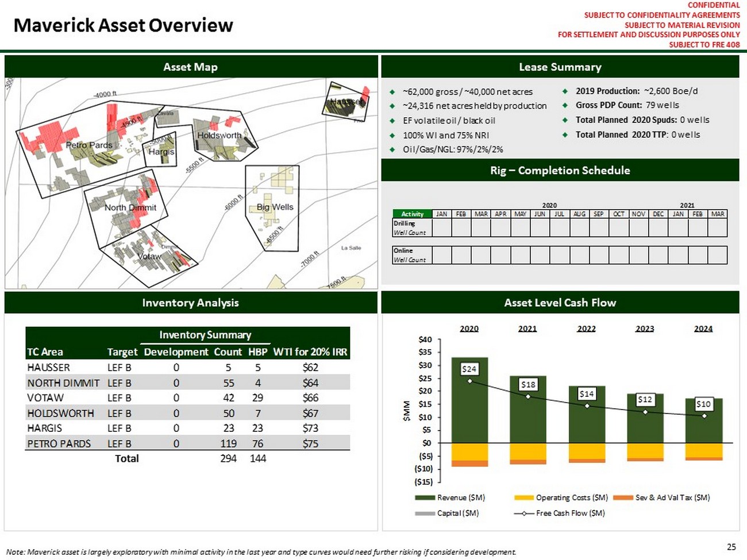This screenshot has height=560, width=747.
Task: Click the Rig – Completion Schedule header
Action: (560, 171)
